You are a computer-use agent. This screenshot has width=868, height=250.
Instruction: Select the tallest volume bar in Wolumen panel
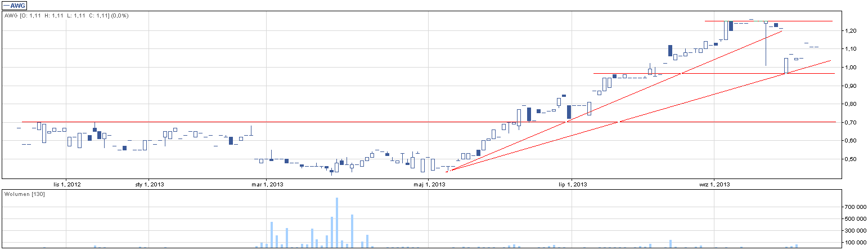(337, 222)
